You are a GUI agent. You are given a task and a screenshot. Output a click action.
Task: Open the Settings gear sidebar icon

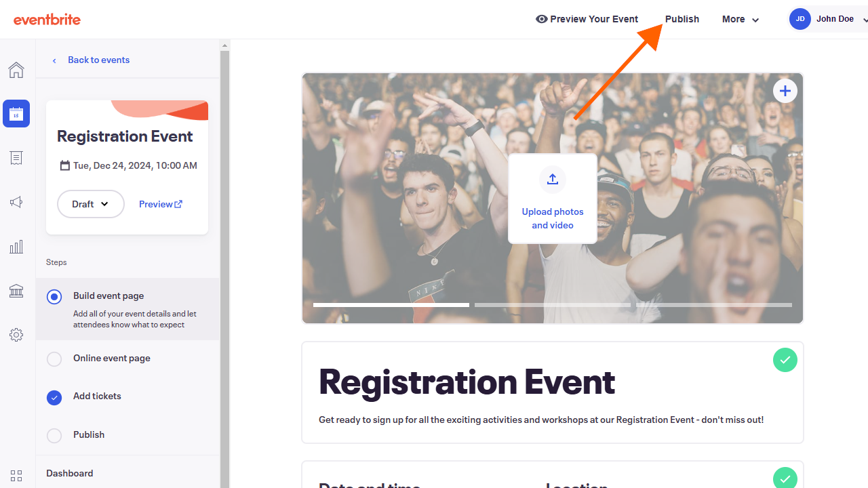coord(16,335)
